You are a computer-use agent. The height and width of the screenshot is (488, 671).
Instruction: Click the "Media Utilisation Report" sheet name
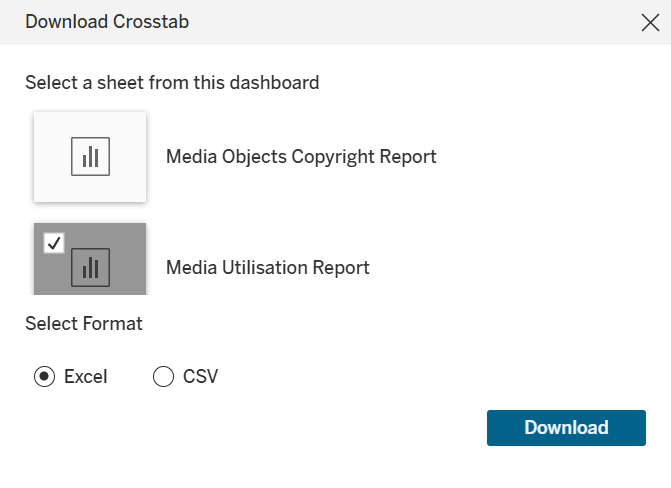tap(268, 268)
